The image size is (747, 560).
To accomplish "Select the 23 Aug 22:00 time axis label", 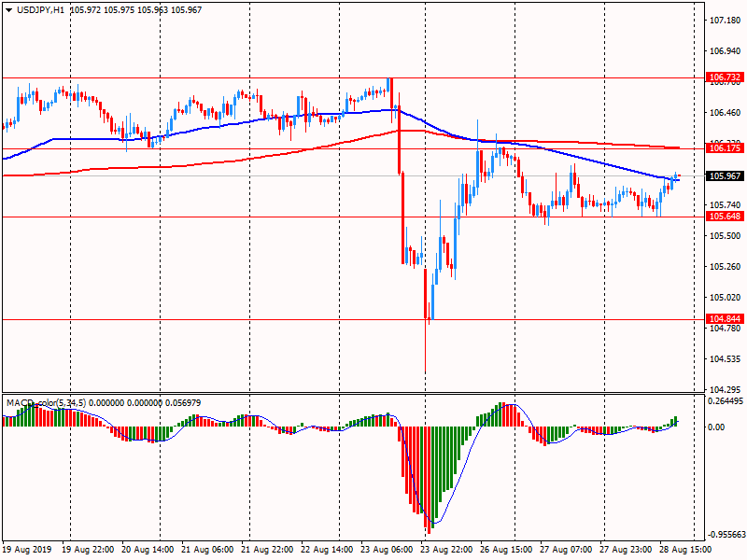I will coord(447,550).
